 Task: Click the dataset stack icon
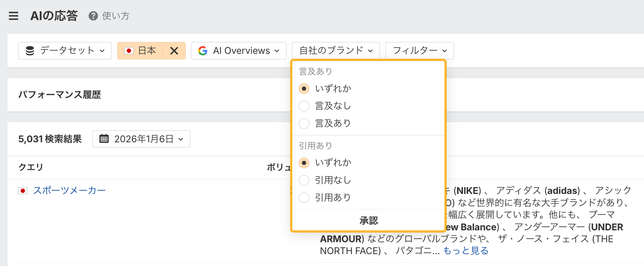30,51
